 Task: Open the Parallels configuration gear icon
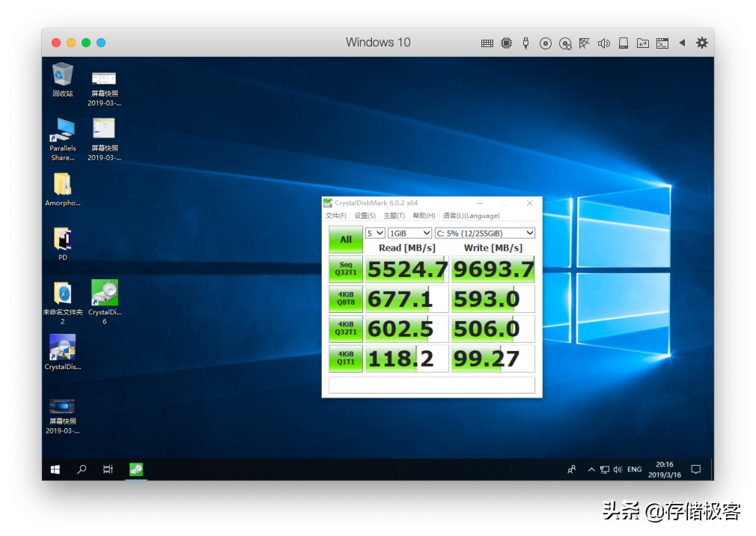[702, 43]
